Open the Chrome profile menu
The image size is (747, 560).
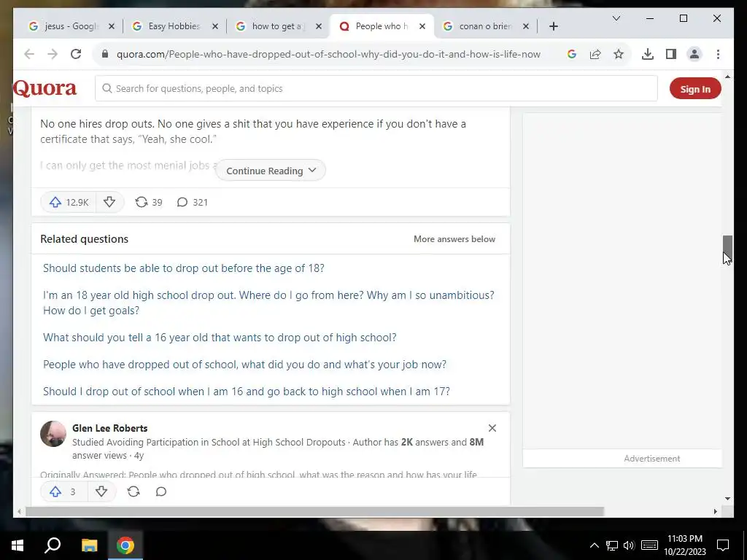(694, 54)
